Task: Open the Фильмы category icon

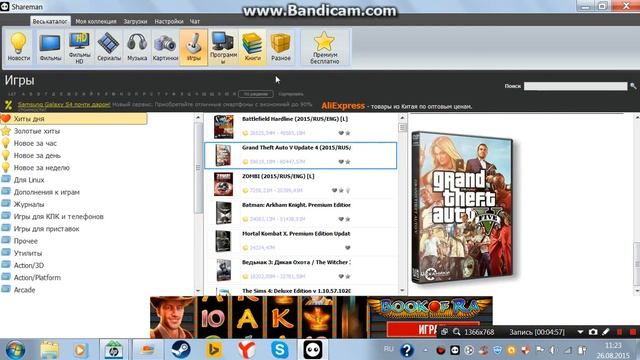Action: pyautogui.click(x=50, y=47)
